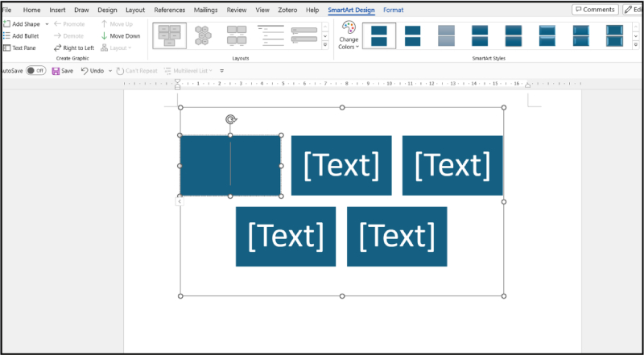Screen dimensions: 644x355
Task: Open the Text Pane
Action: coord(19,48)
